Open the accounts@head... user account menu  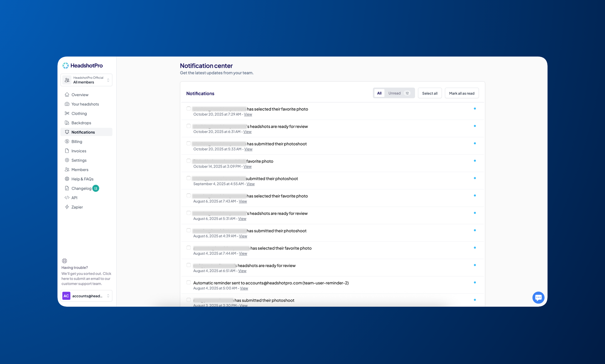[86, 296]
